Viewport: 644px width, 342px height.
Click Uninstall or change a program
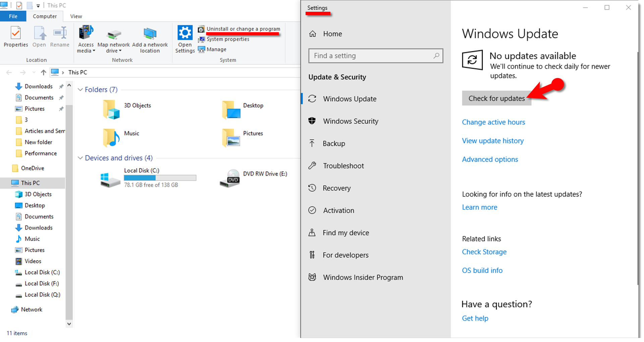(x=243, y=29)
